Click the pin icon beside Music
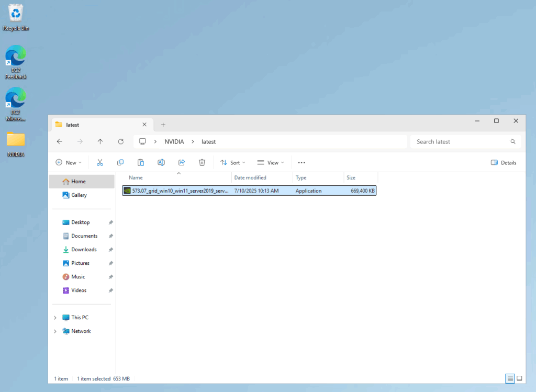The image size is (536, 392). [x=111, y=277]
